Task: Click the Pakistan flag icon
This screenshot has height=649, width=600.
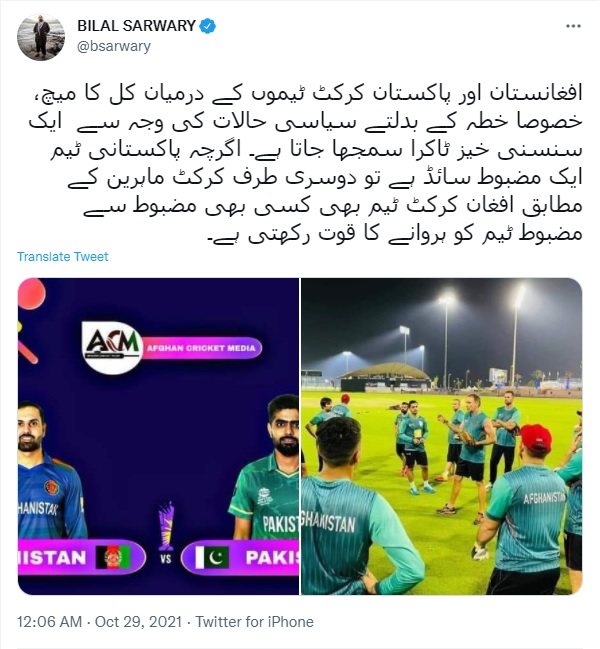Action: pos(212,557)
